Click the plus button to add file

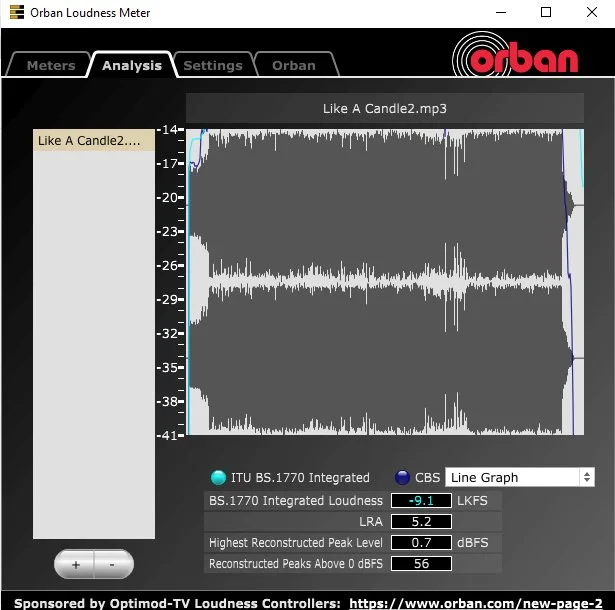click(x=75, y=564)
